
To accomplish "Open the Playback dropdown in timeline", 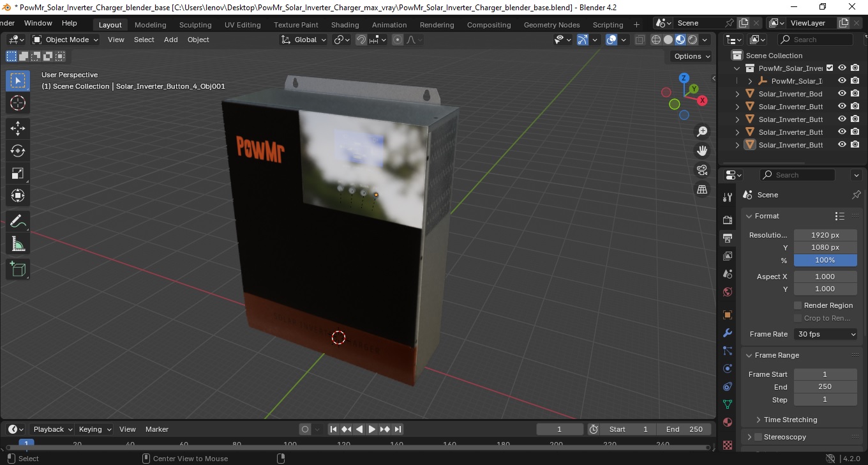I will pyautogui.click(x=52, y=429).
